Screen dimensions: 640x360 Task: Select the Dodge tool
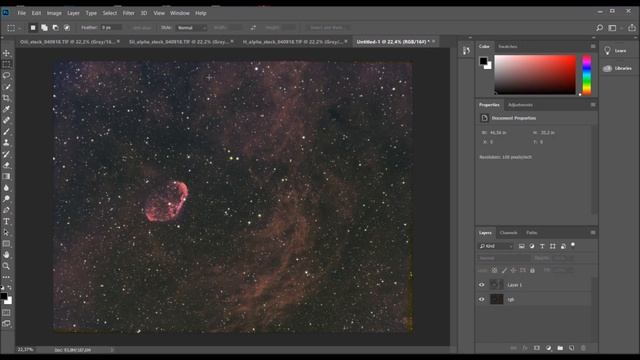tap(7, 199)
